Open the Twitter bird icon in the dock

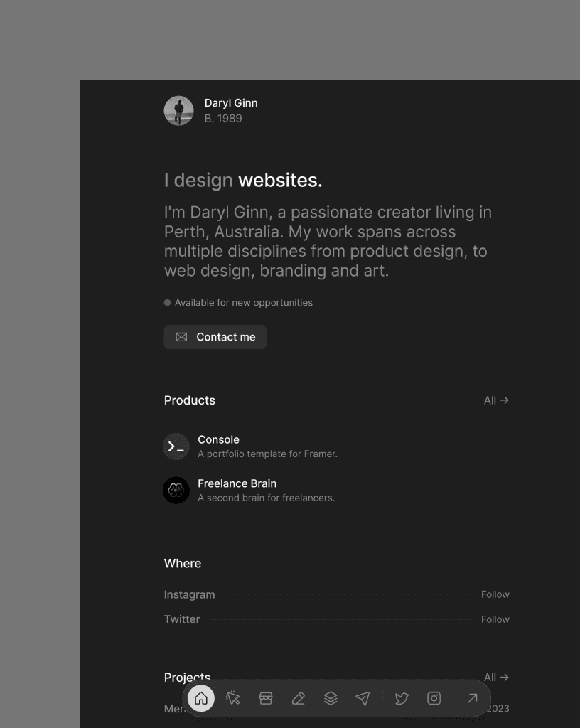pos(402,698)
